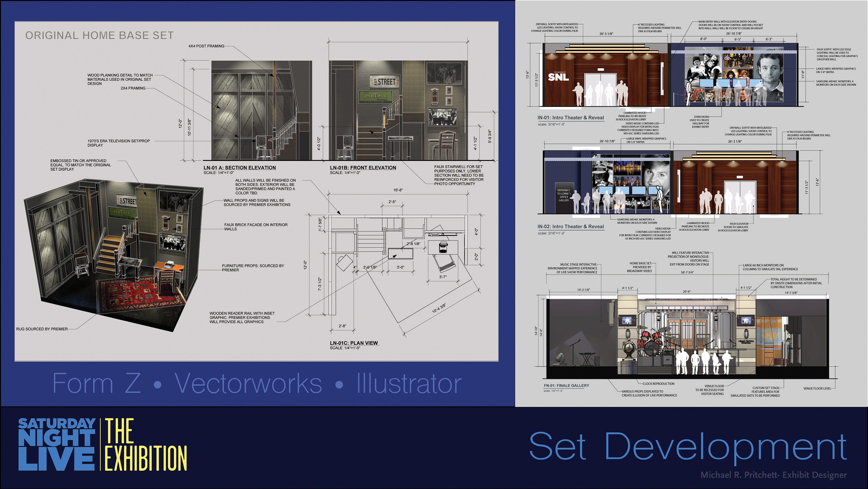Click the "IN-02: Intro Theater & Reveal" title

pos(571,227)
